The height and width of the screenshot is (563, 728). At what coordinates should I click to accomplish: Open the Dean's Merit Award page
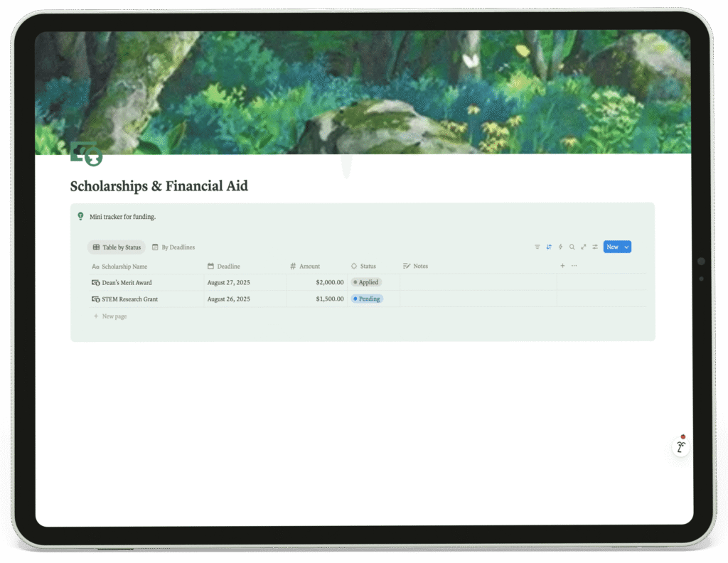[127, 283]
